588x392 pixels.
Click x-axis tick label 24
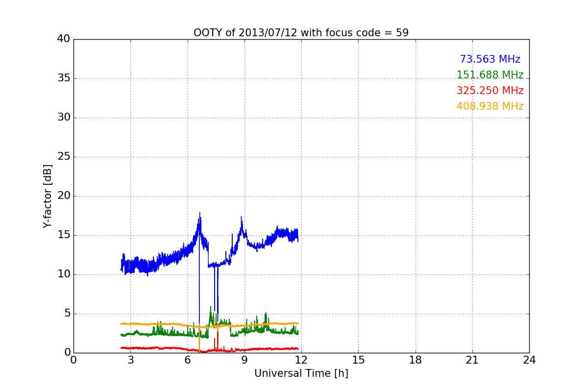coord(529,360)
